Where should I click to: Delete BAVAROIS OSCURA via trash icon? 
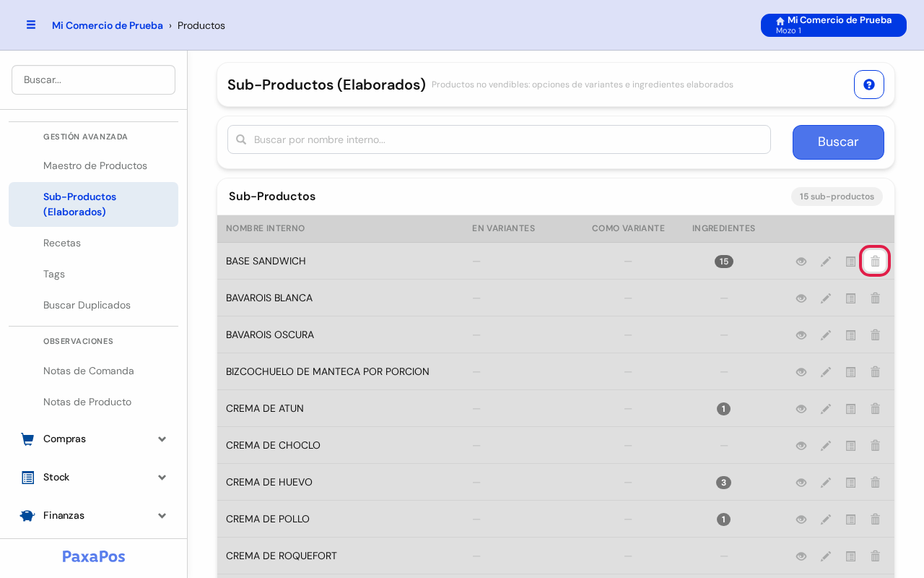875,335
